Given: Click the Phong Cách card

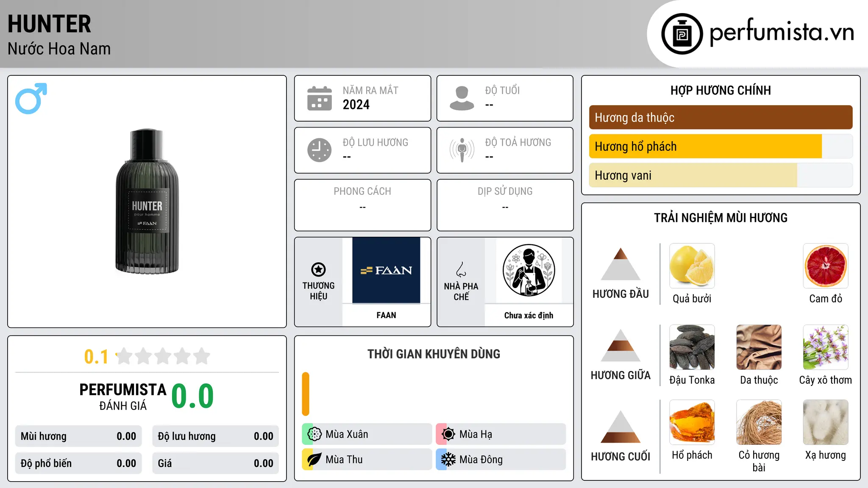Looking at the screenshot, I should (x=362, y=205).
